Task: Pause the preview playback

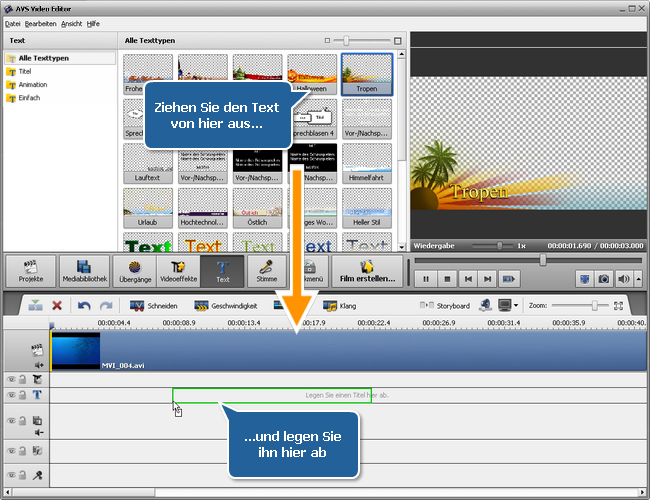Action: (x=426, y=279)
